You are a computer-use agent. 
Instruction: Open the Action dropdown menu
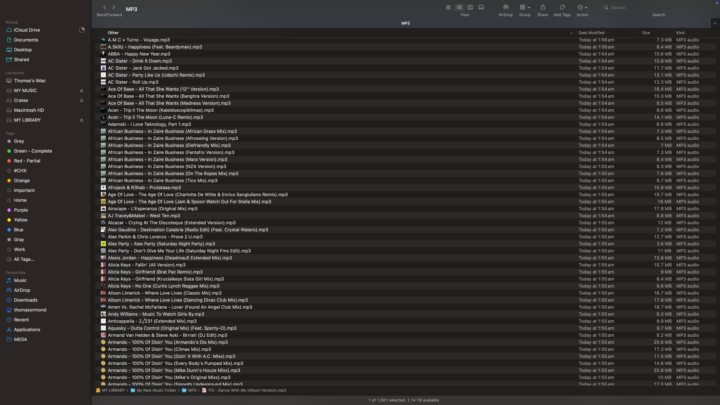582,7
